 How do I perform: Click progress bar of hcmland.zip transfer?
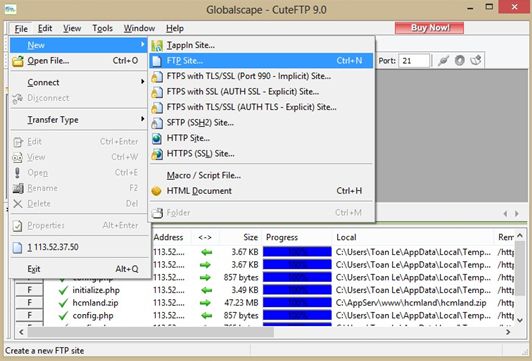(x=297, y=303)
